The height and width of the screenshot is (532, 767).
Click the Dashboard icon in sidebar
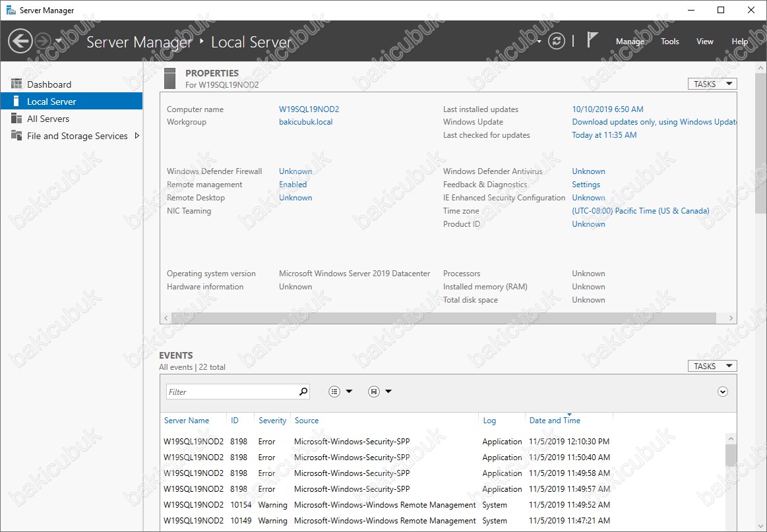click(16, 84)
